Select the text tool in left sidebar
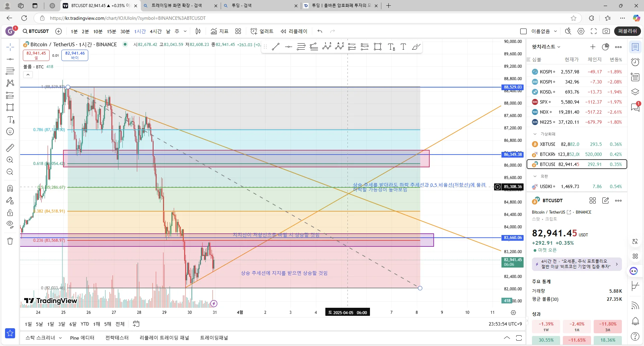 point(11,120)
